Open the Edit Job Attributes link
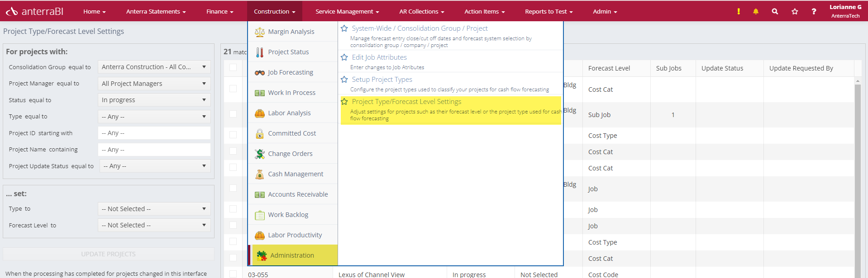The height and width of the screenshot is (278, 868). click(379, 57)
